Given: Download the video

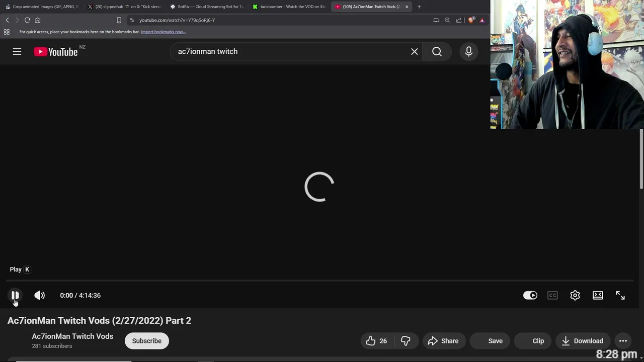Looking at the screenshot, I should coord(583,341).
